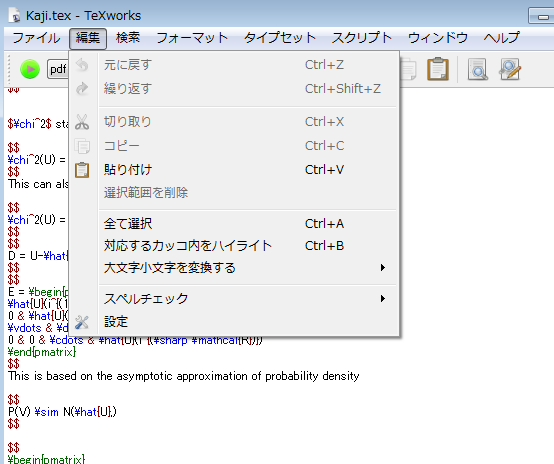
Task: Open the pdf typeset engine dropdown
Action: pos(58,69)
